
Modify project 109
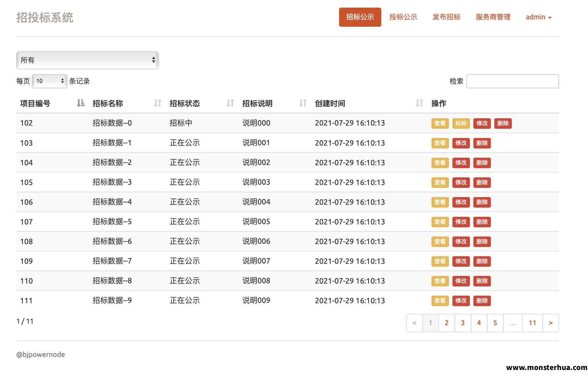[x=461, y=261]
